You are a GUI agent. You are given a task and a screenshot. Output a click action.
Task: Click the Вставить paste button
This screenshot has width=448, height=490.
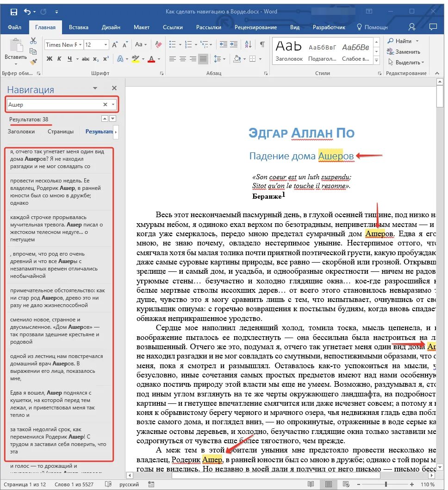tap(16, 51)
